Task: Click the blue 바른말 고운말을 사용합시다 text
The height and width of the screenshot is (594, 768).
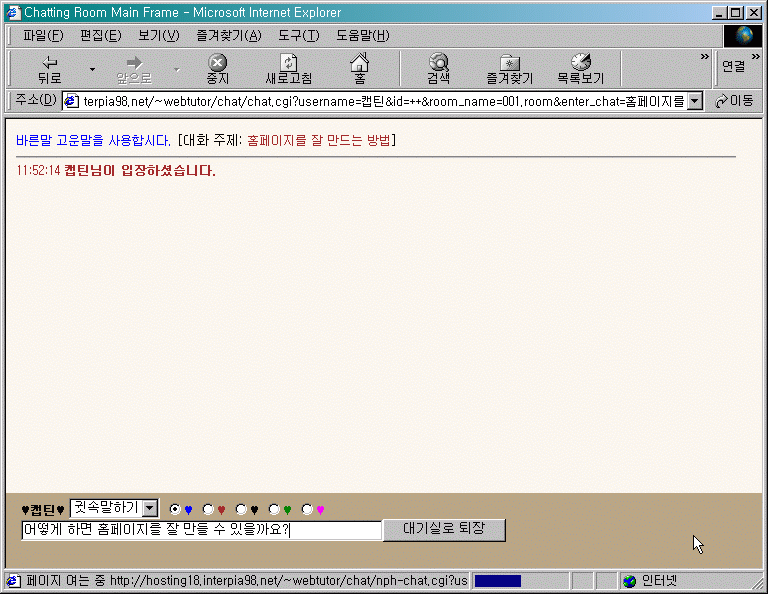Action: pos(93,141)
